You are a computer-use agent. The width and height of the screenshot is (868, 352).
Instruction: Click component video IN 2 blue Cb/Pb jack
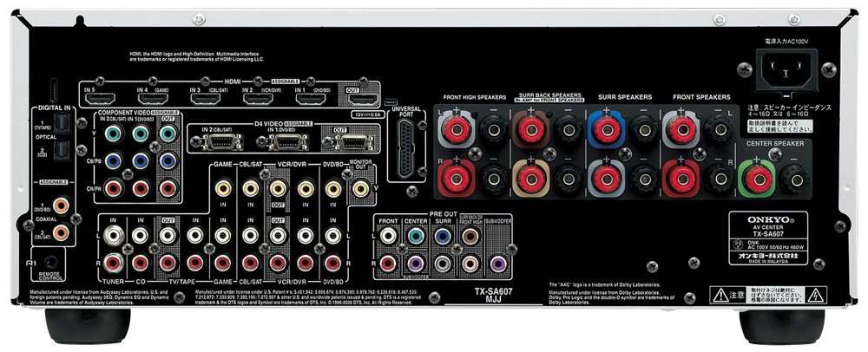click(x=114, y=160)
